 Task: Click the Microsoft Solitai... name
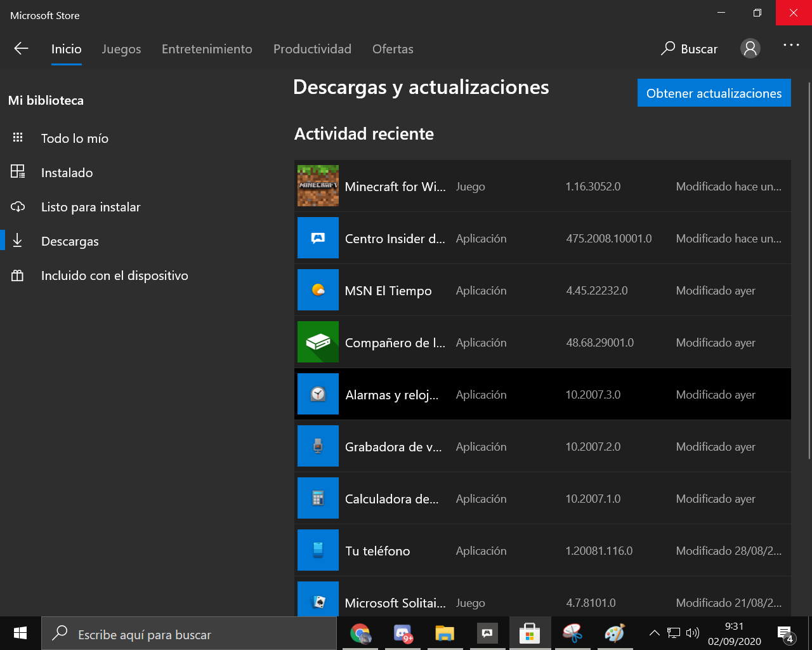395,603
